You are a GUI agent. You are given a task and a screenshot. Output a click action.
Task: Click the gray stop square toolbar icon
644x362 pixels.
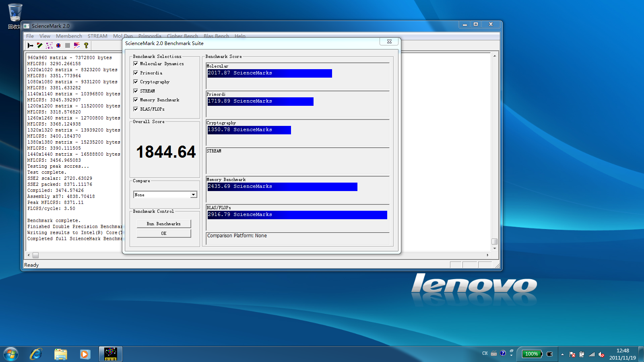tap(68, 45)
